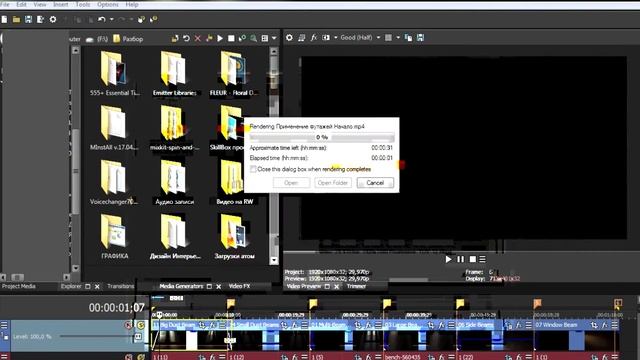Open Window Beam event menu button
The height and width of the screenshot is (360, 640).
coord(615,325)
